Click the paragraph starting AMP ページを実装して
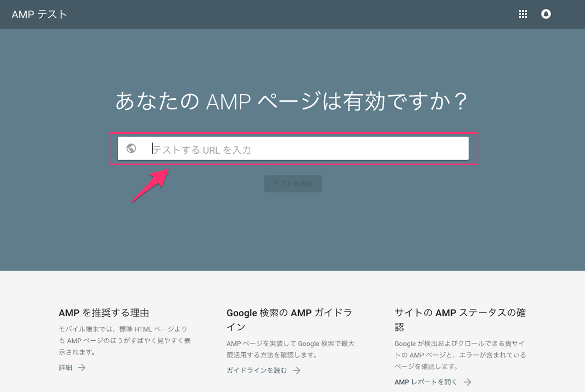Image resolution: width=585 pixels, height=392 pixels. tap(290, 349)
